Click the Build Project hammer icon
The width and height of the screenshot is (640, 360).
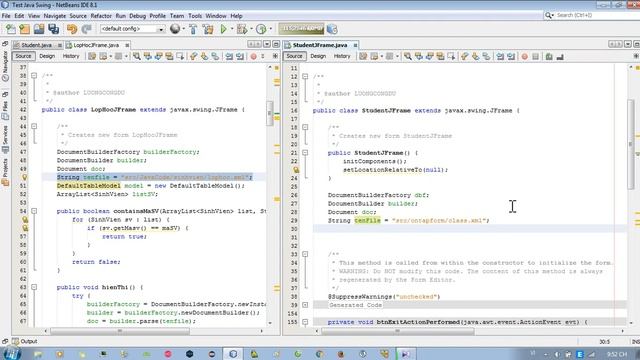click(x=193, y=29)
